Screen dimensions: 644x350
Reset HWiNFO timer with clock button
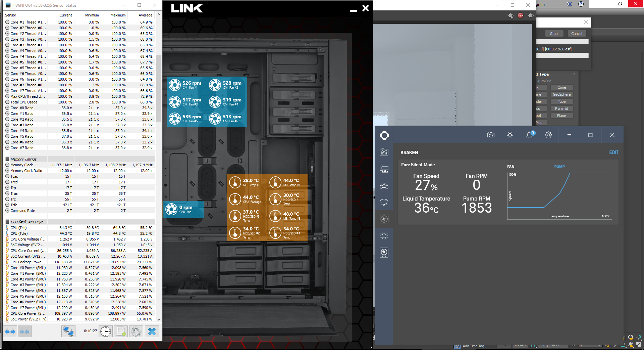106,332
